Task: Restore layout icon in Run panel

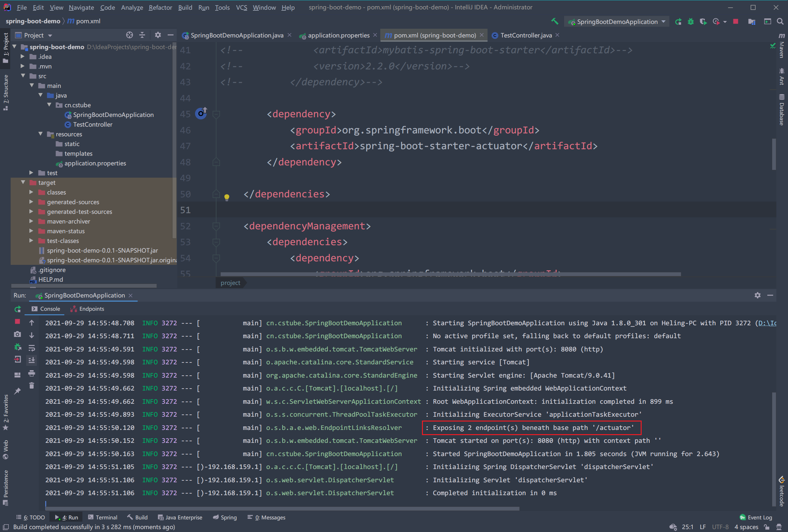Action: tap(17, 375)
